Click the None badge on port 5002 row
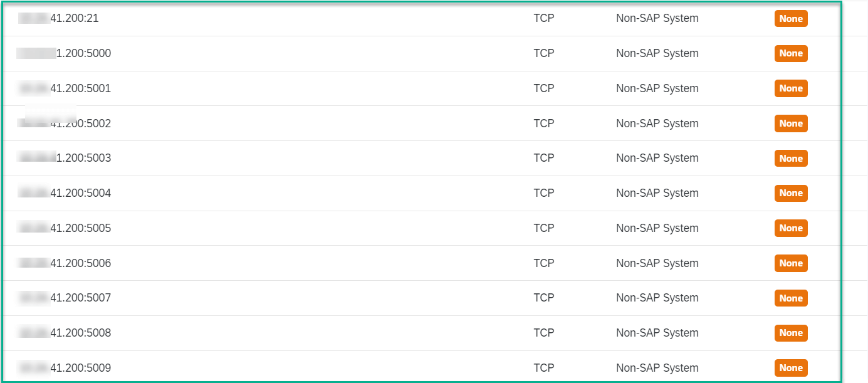Viewport: 868px width, 383px height. point(790,123)
